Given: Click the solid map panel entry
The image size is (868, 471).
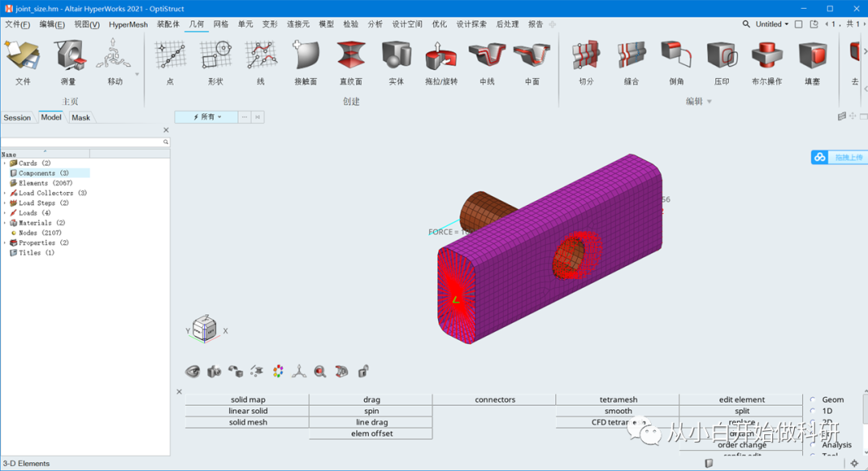Looking at the screenshot, I should point(247,399).
